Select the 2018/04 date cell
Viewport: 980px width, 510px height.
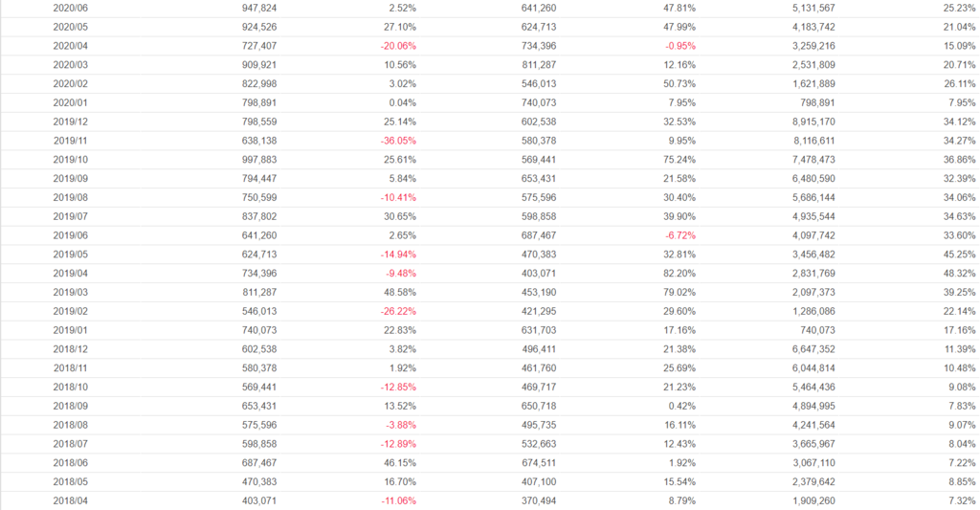click(70, 500)
